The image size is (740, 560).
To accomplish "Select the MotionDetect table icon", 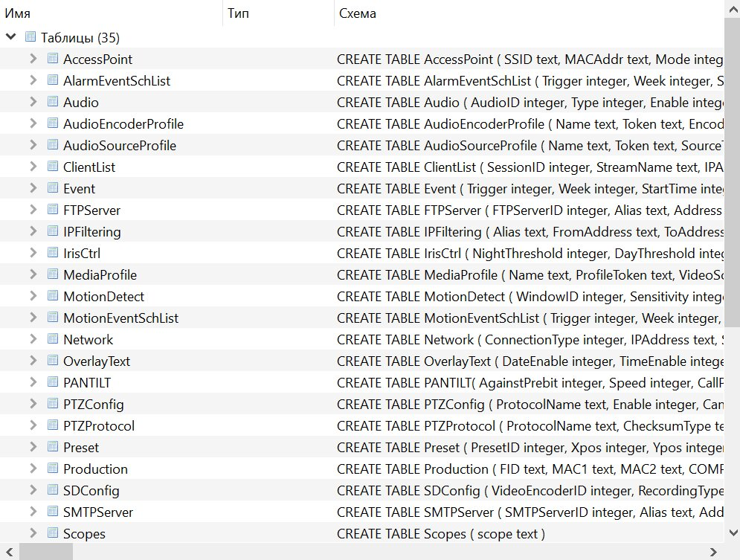I will 53,296.
